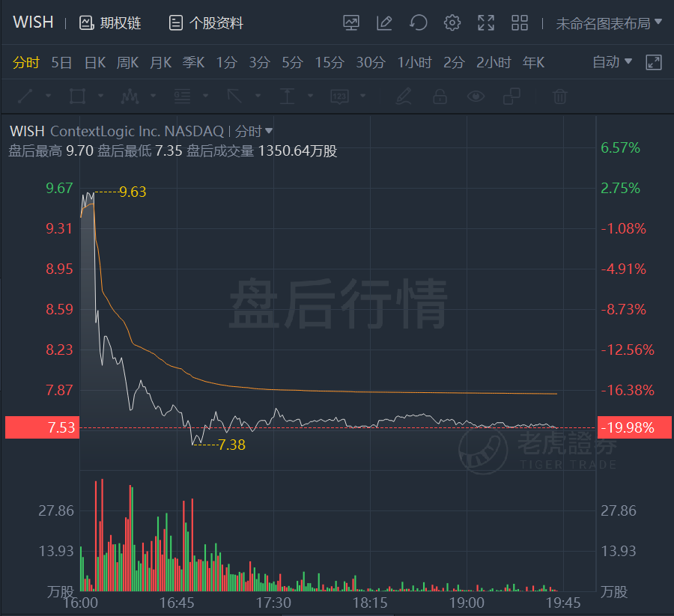
Task: Expand the 123 label tool options arrow
Action: [x=362, y=95]
